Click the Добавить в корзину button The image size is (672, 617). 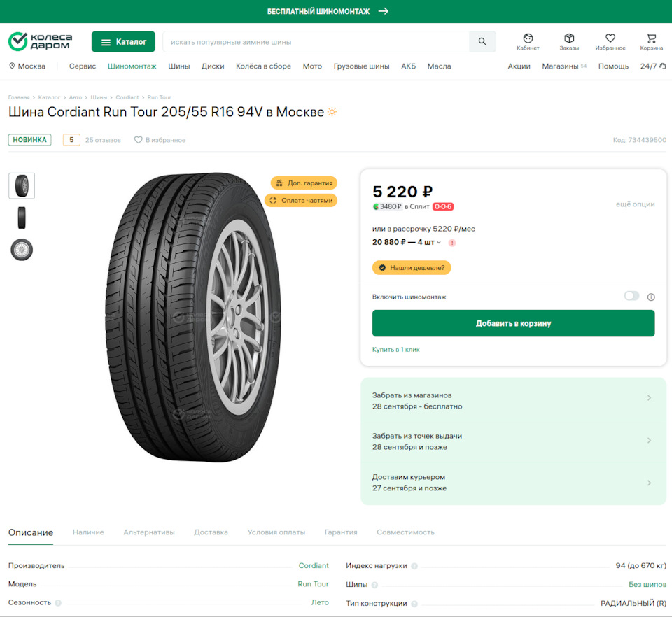[513, 323]
